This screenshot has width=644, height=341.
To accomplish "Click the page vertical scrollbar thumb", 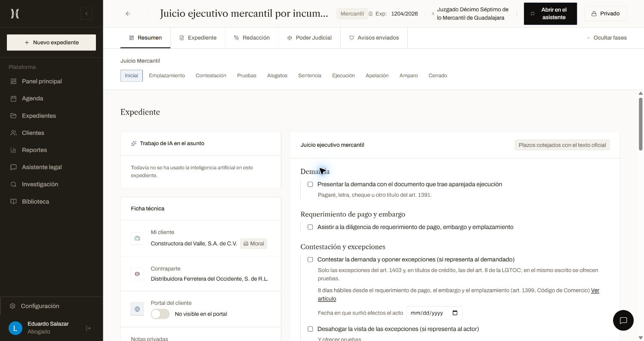I will [641, 124].
